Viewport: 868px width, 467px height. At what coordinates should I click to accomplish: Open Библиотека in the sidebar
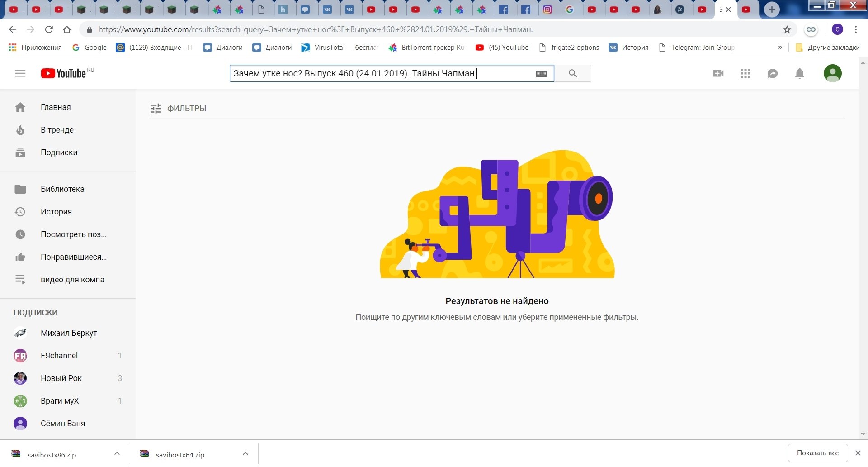click(68, 189)
